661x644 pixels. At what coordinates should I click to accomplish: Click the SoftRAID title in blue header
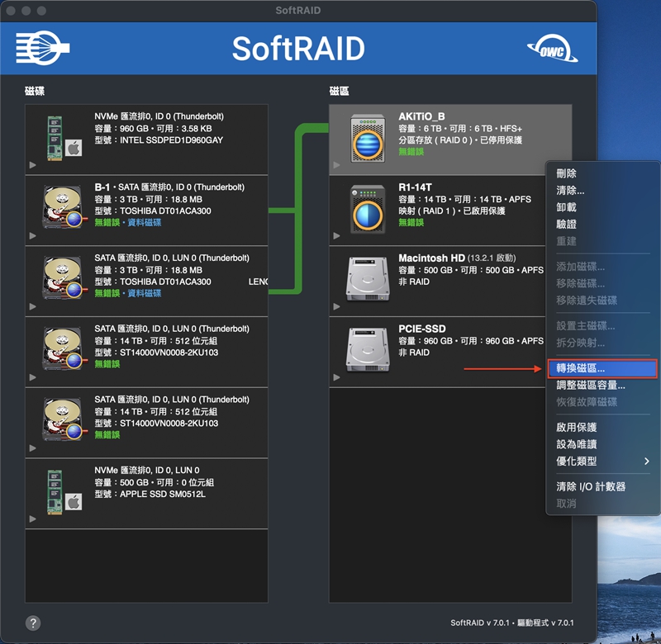(x=298, y=49)
